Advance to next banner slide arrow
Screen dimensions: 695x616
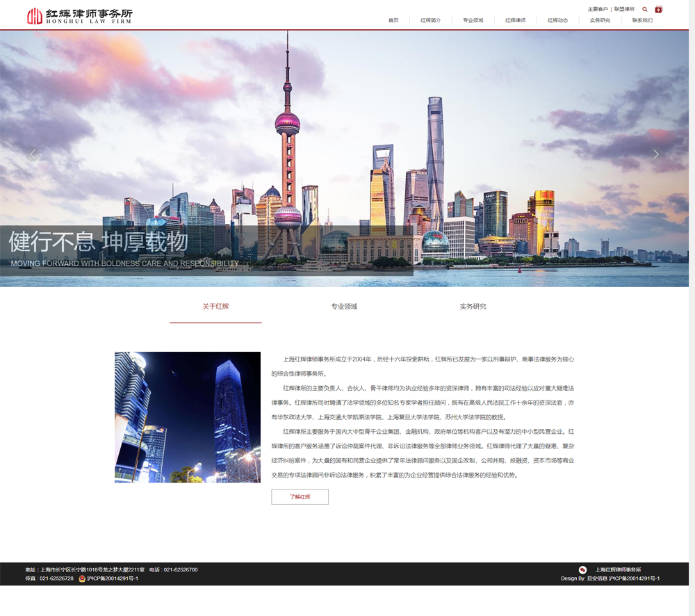click(655, 154)
